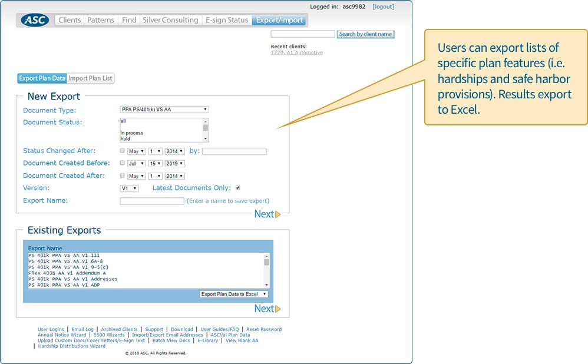Select the Import Plan List tab
Screen dimensions: 588x364
tap(91, 78)
